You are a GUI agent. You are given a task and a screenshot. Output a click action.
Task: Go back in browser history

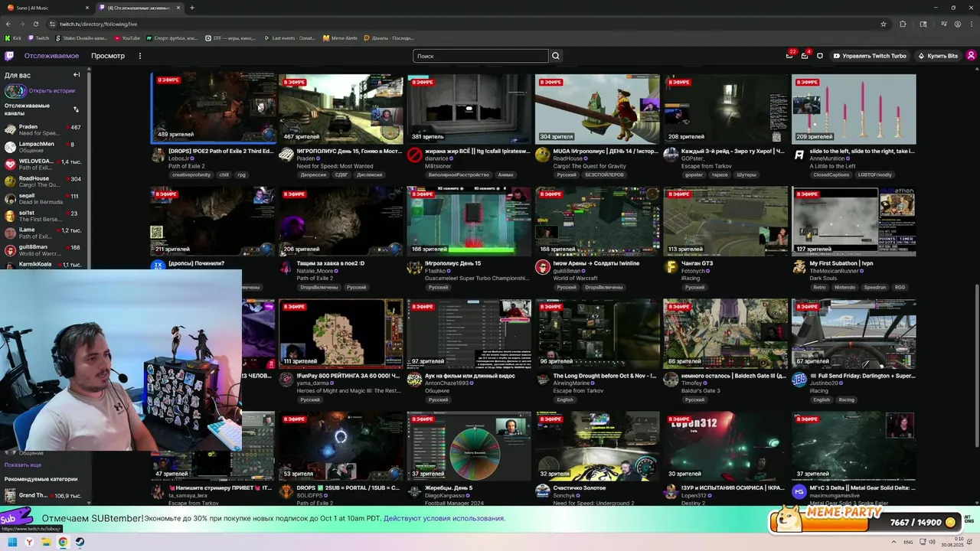pyautogui.click(x=8, y=24)
